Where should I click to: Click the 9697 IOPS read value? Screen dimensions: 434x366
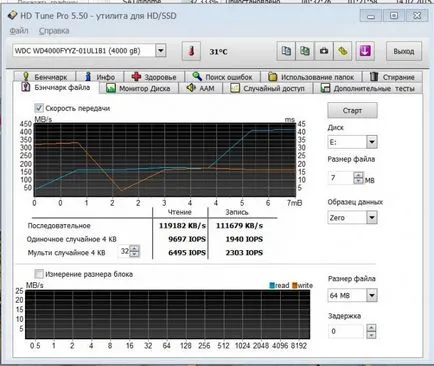187,239
